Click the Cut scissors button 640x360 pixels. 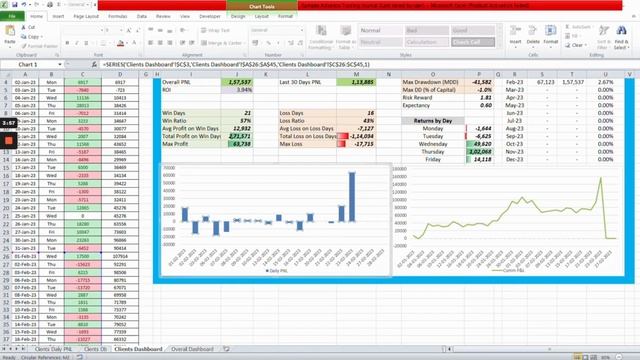tap(28, 27)
